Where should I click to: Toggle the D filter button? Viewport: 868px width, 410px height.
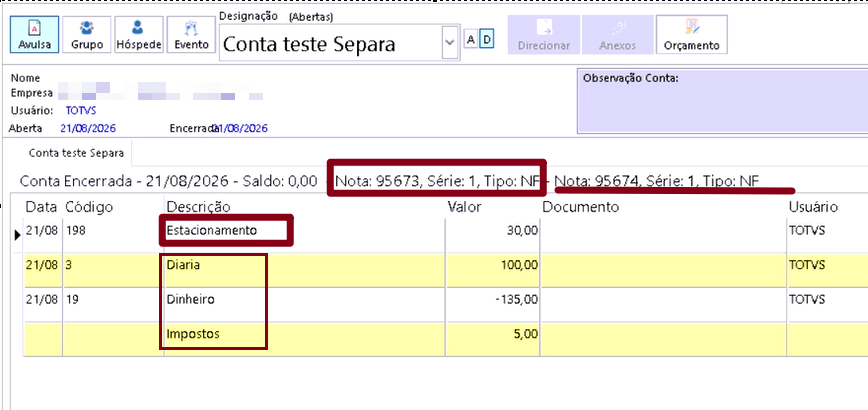(487, 40)
